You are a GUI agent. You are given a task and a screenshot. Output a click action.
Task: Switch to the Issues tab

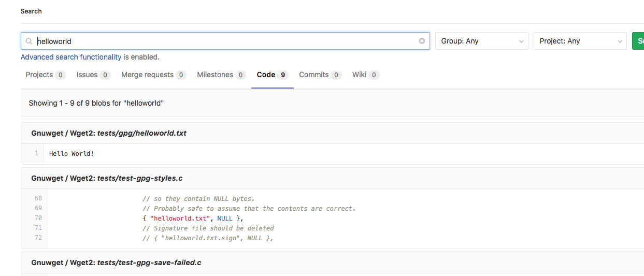(93, 75)
